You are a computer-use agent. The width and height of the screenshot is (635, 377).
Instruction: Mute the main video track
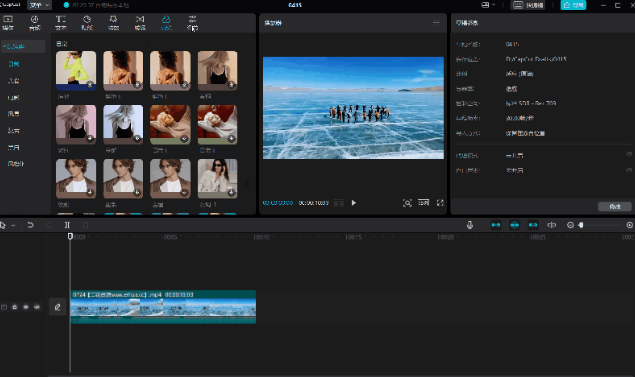click(37, 307)
